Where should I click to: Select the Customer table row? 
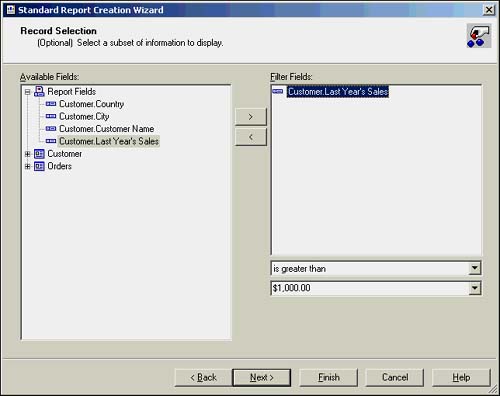tap(65, 154)
